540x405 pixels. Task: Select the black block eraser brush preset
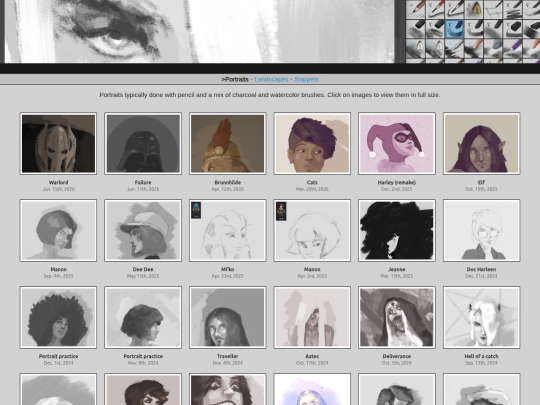coord(512,29)
